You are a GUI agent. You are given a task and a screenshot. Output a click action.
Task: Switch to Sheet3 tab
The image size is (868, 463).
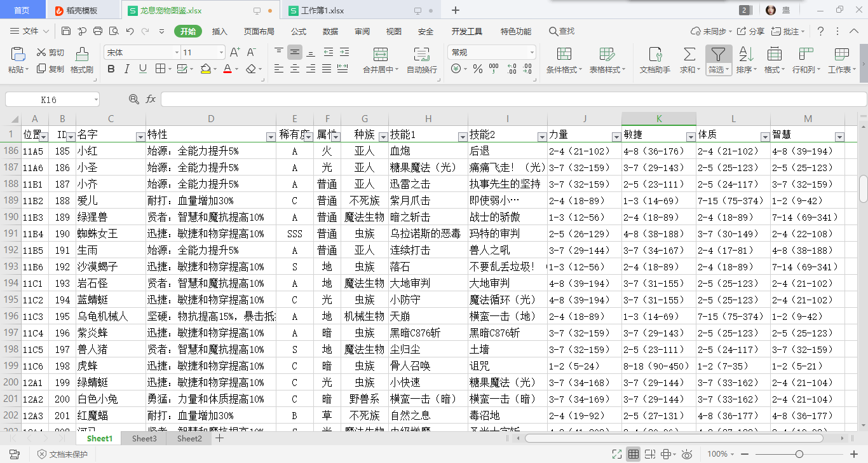tap(144, 438)
